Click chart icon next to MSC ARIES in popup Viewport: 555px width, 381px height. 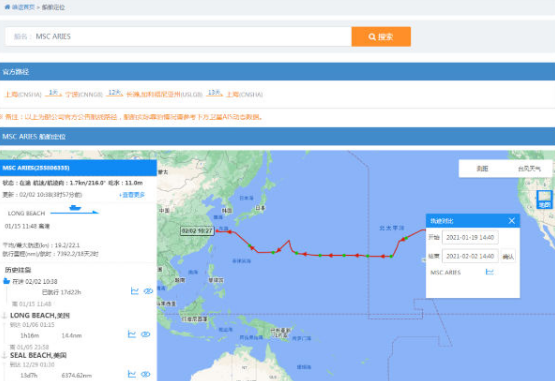(490, 272)
